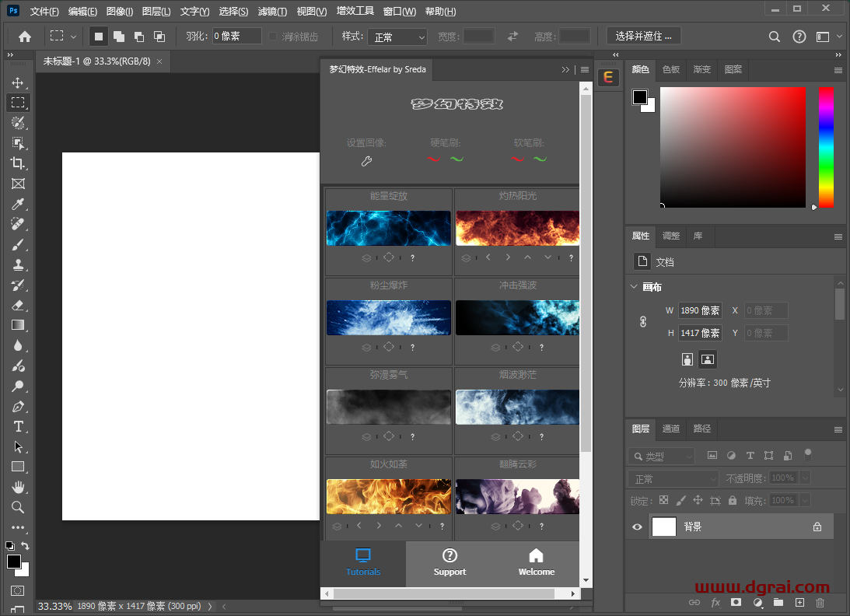The image size is (850, 616).
Task: Select the Brush tool
Action: coord(19,243)
